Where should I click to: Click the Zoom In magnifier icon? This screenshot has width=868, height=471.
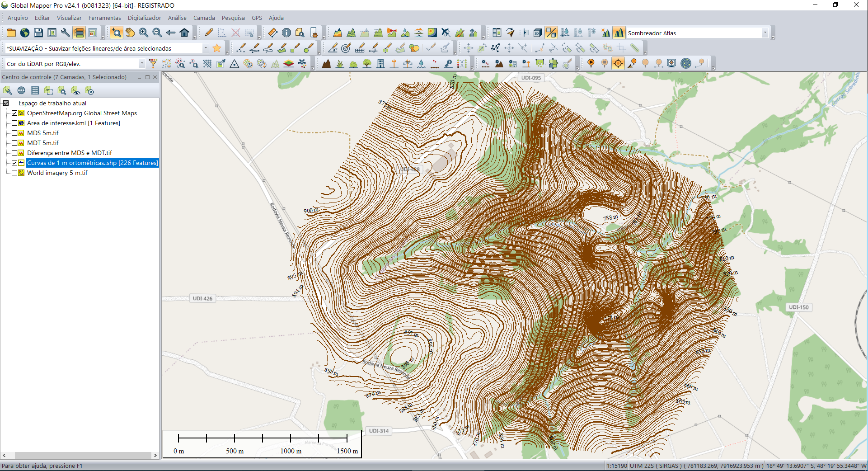click(x=144, y=33)
